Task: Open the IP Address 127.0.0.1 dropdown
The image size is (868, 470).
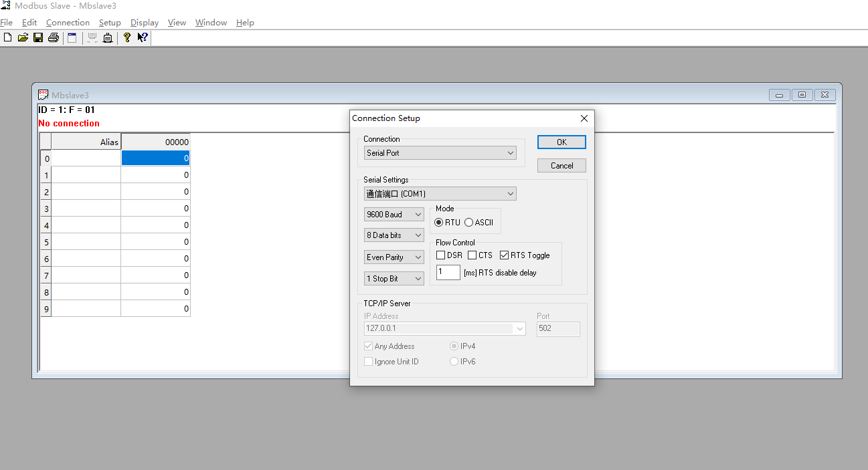Action: [444, 329]
